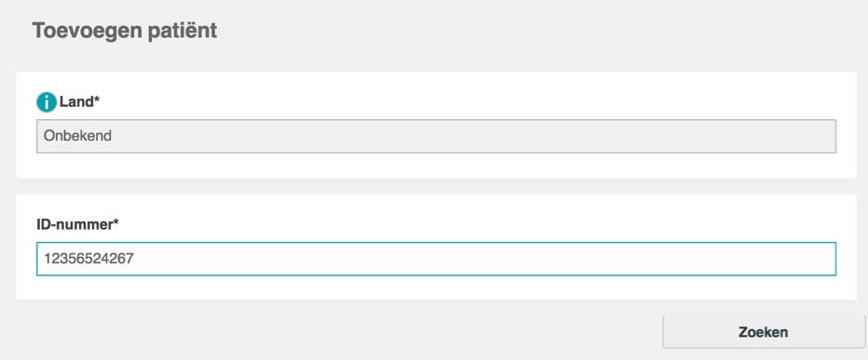Click the gray background beside Zoeken

pyautogui.click(x=332, y=332)
